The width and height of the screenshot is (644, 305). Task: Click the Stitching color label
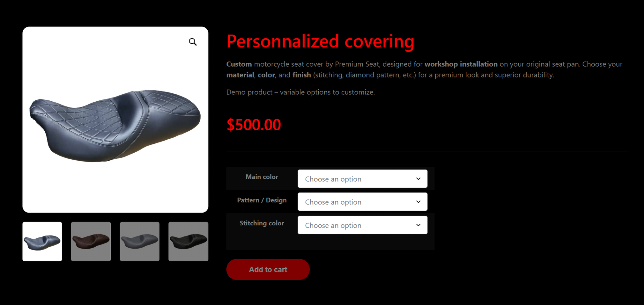262,223
